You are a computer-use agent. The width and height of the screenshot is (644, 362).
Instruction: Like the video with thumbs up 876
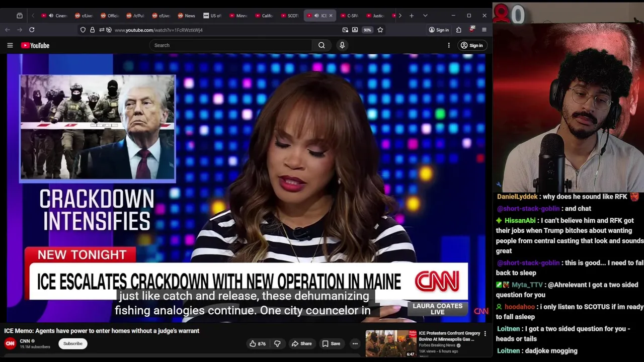[257, 343]
